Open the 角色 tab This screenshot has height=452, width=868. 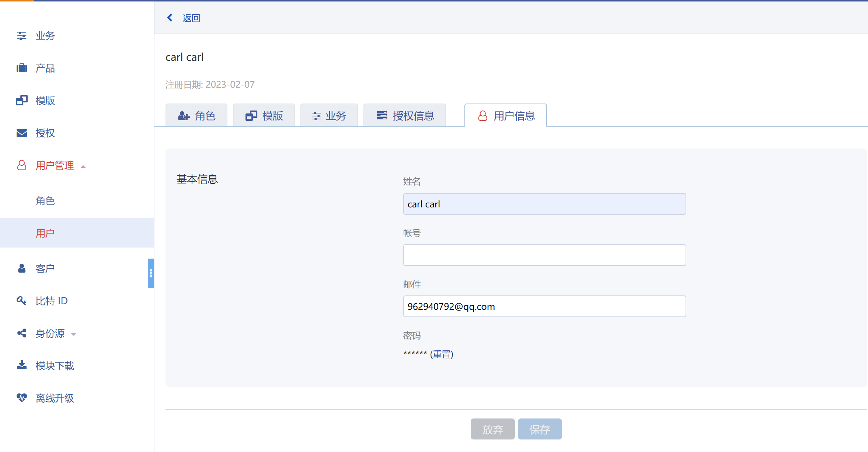pos(196,116)
